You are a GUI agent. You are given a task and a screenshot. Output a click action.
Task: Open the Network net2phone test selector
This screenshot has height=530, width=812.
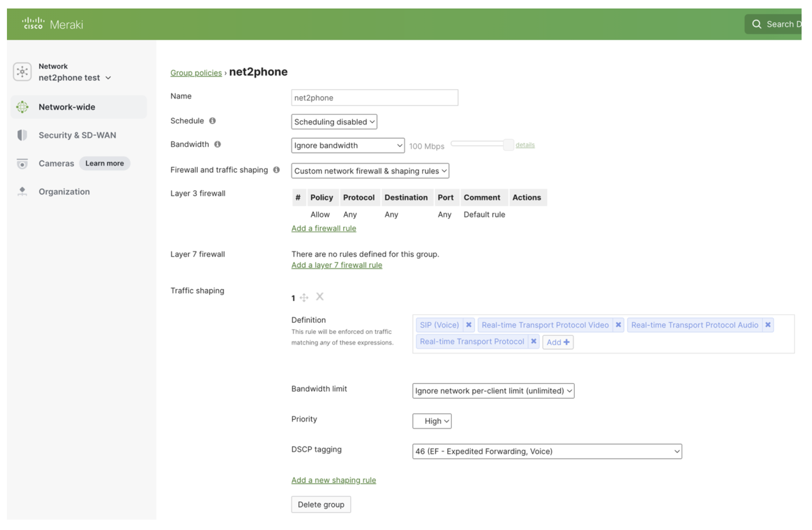point(75,72)
